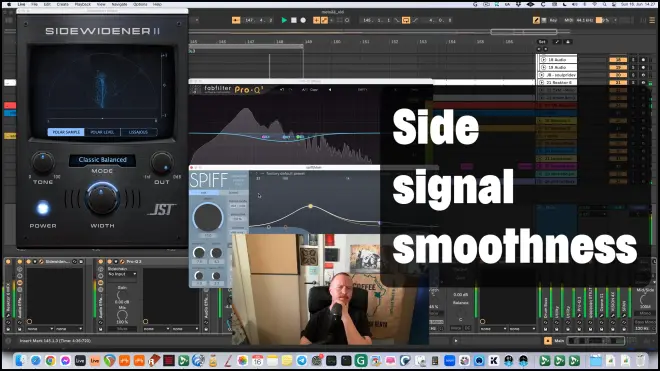660x371 pixels.
Task: Open the Options menu
Action: (140, 4)
